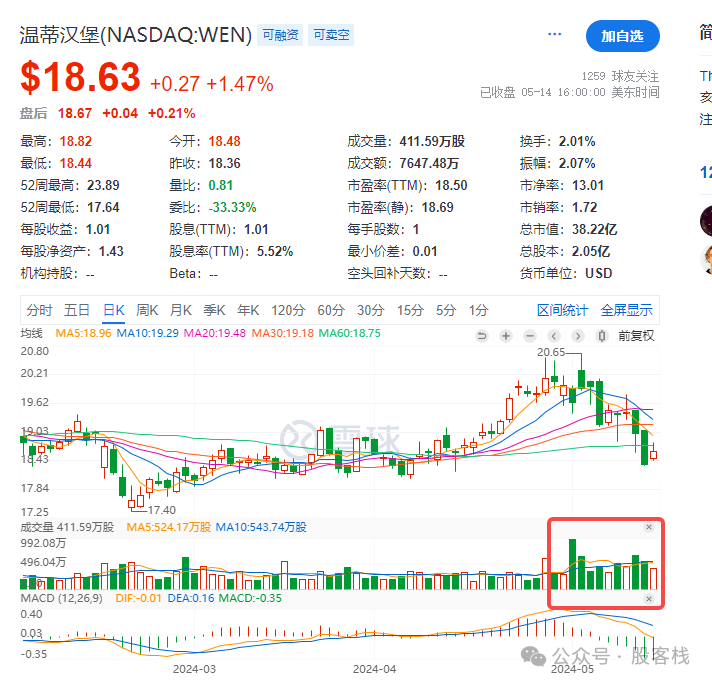Click the 成交量 411.59万股 volume label
Image resolution: width=712 pixels, height=684 pixels.
(x=67, y=527)
